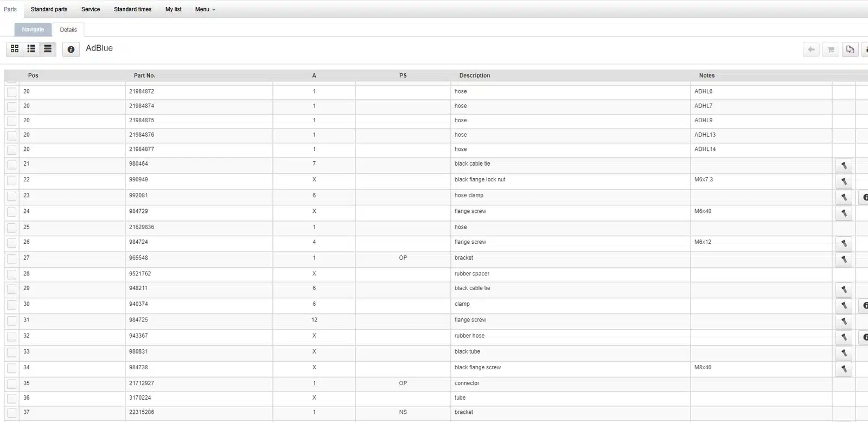Viewport: 868px width, 422px height.
Task: Switch to the bulleted list view
Action: click(31, 49)
